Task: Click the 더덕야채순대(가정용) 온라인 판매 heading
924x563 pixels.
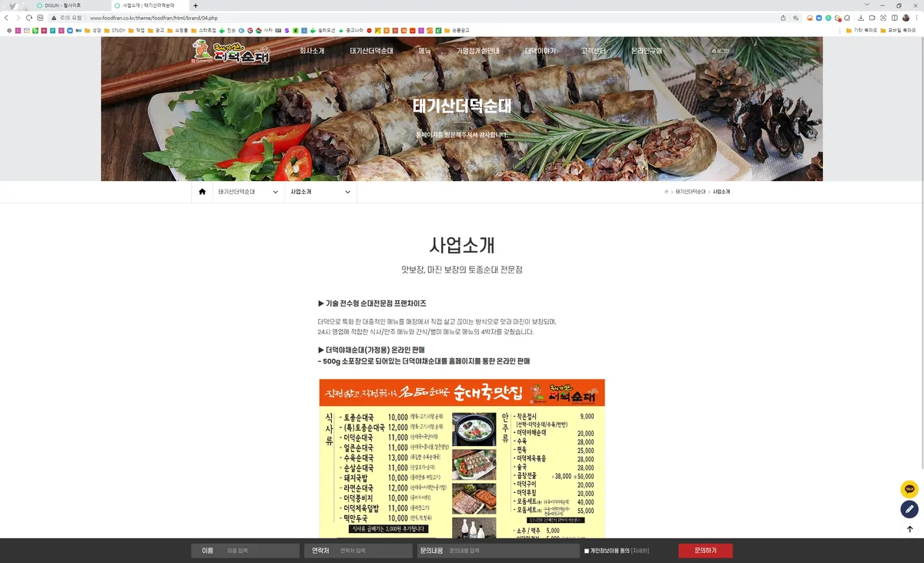Action: tap(371, 350)
